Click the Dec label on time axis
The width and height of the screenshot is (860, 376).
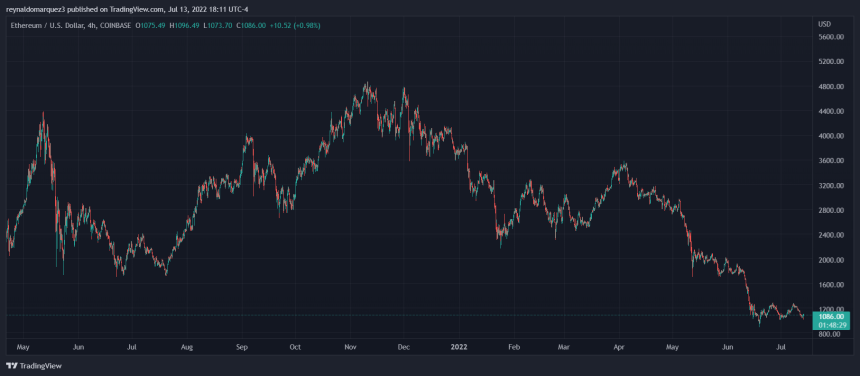[x=403, y=347]
